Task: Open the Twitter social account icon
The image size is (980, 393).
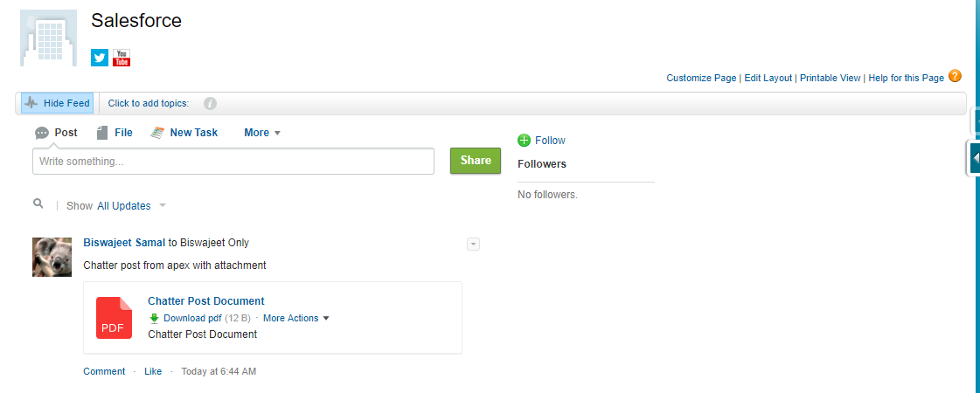Action: point(100,58)
